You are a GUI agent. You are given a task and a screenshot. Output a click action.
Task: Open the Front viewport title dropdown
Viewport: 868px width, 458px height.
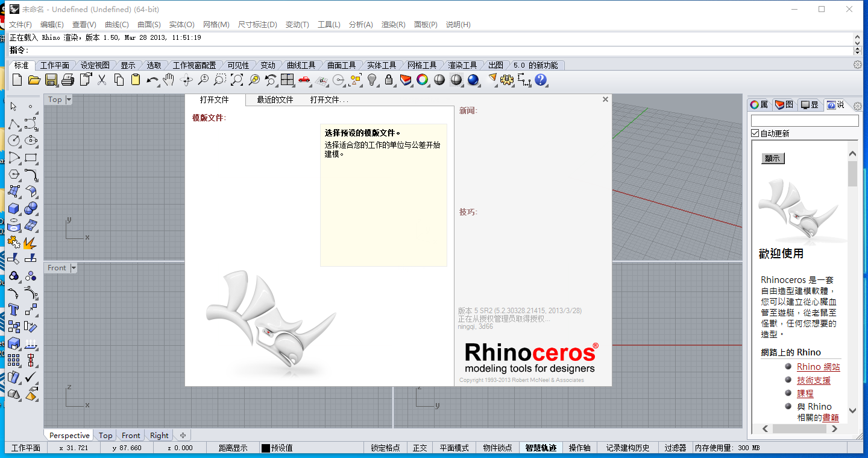[x=72, y=267]
